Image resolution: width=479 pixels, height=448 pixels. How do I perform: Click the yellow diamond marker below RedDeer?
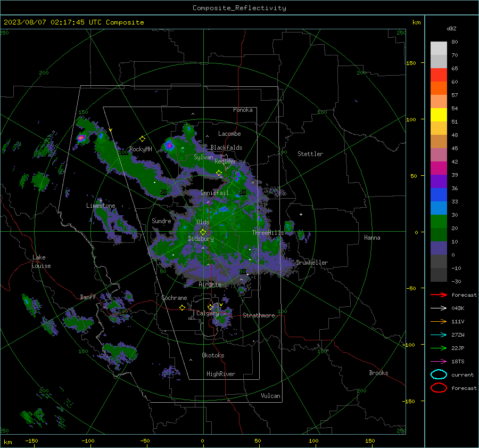(219, 173)
